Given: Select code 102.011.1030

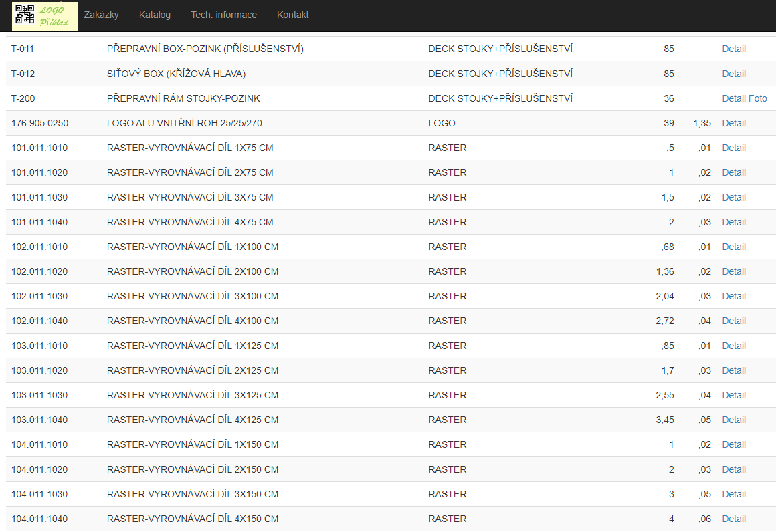Looking at the screenshot, I should [39, 296].
